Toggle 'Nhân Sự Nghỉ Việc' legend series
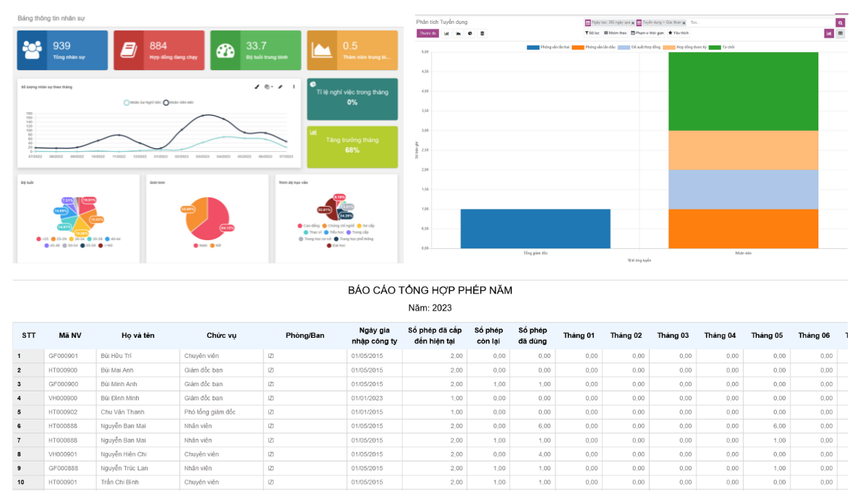This screenshot has width=868, height=502. (127, 103)
